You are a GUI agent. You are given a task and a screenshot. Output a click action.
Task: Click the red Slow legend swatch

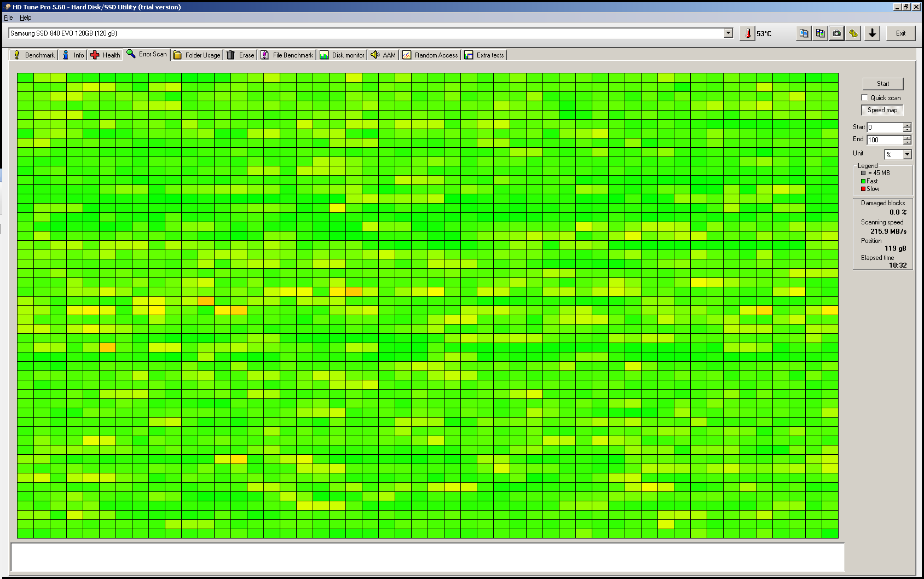[863, 189]
